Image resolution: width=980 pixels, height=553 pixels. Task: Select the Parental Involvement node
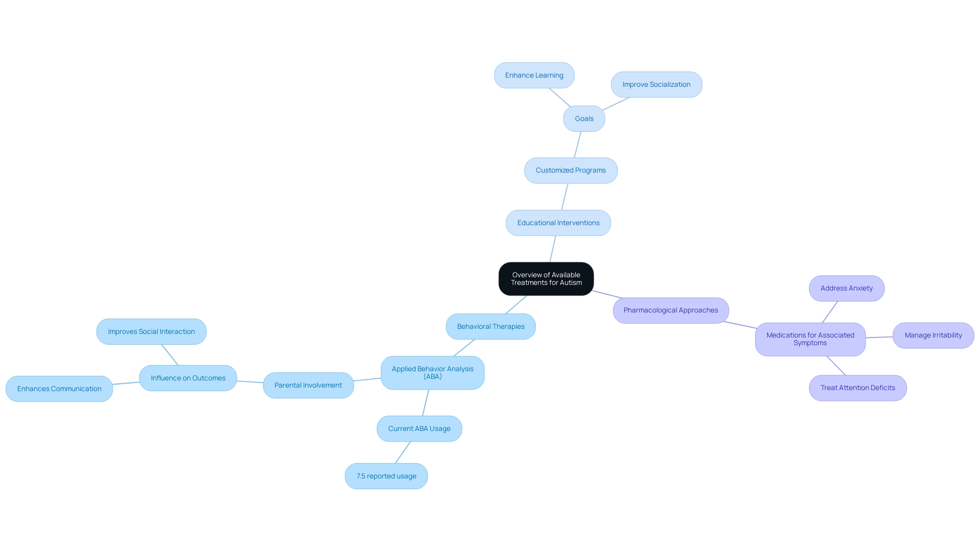click(x=308, y=384)
